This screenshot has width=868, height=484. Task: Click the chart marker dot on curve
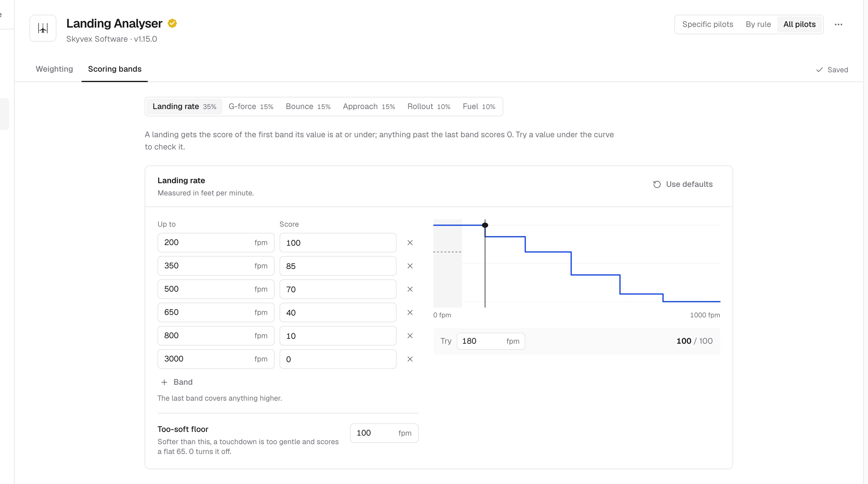485,225
